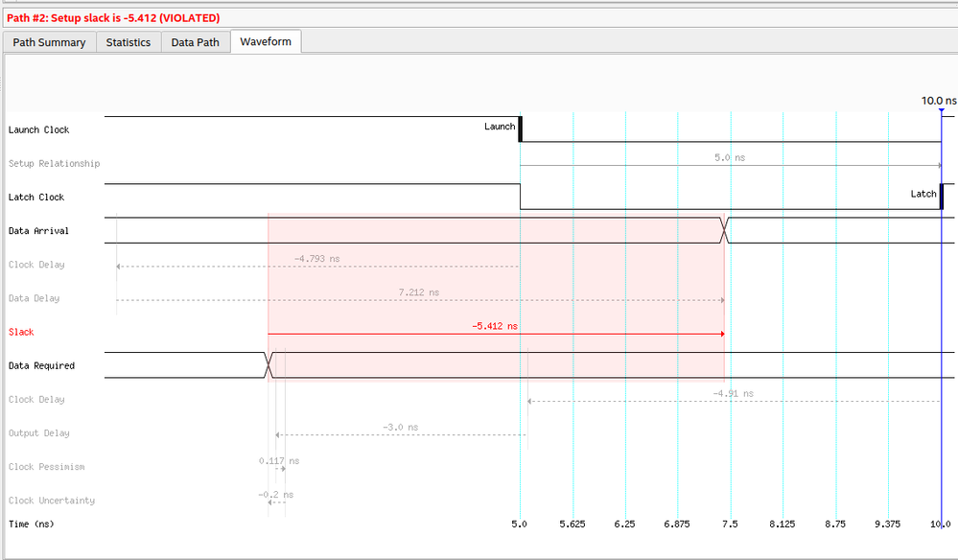Click the Data Required transition crossing
This screenshot has width=958, height=560.
coord(269,365)
